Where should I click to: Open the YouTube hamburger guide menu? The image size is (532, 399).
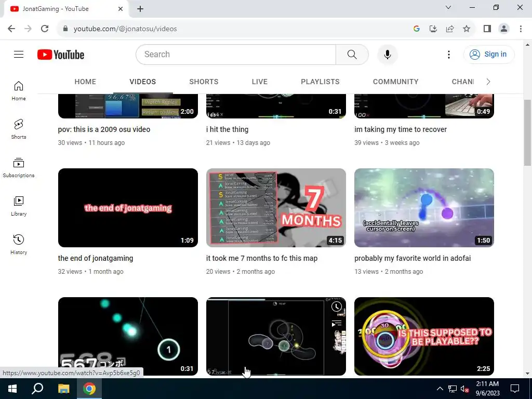tap(19, 54)
